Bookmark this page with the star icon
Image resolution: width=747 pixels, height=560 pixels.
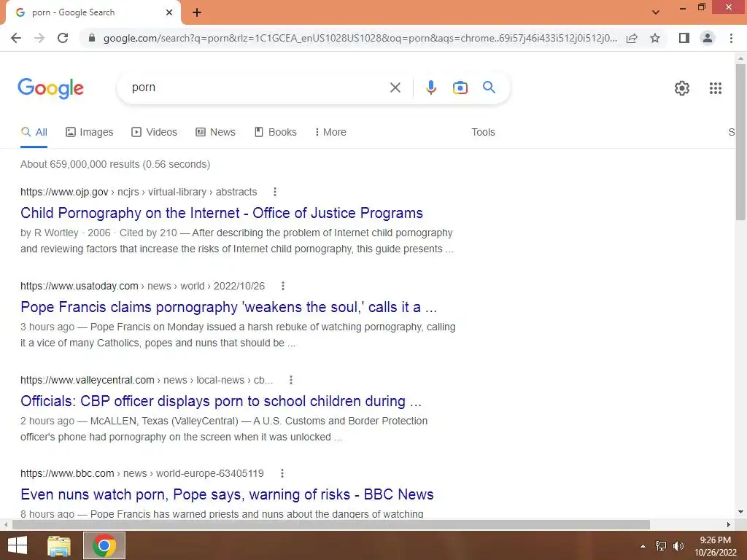pos(655,38)
